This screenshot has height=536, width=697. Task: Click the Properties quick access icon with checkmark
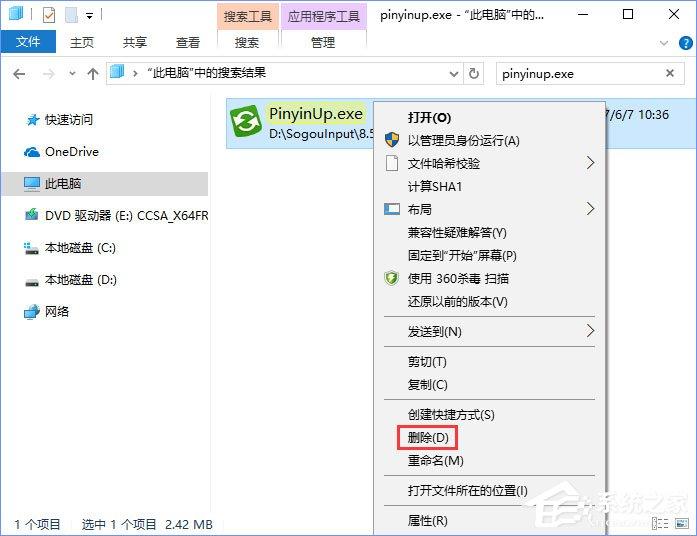click(x=48, y=16)
